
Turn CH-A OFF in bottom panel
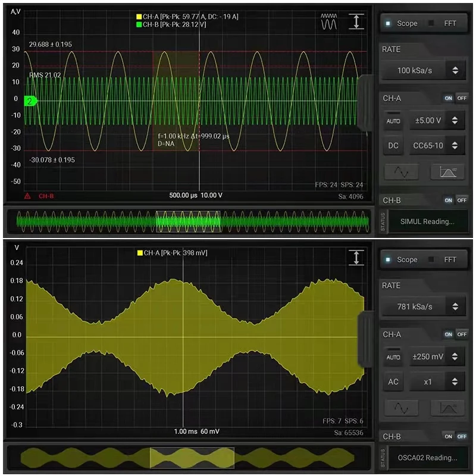click(462, 334)
